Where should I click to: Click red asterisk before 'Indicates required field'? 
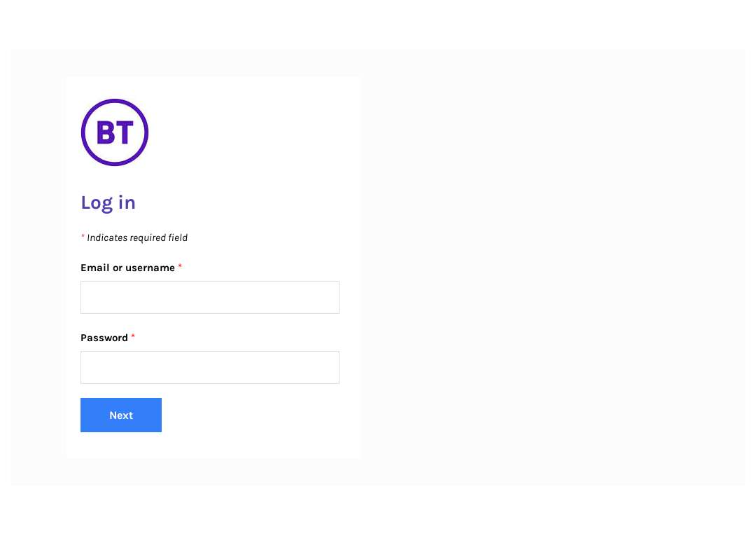pyautogui.click(x=83, y=236)
